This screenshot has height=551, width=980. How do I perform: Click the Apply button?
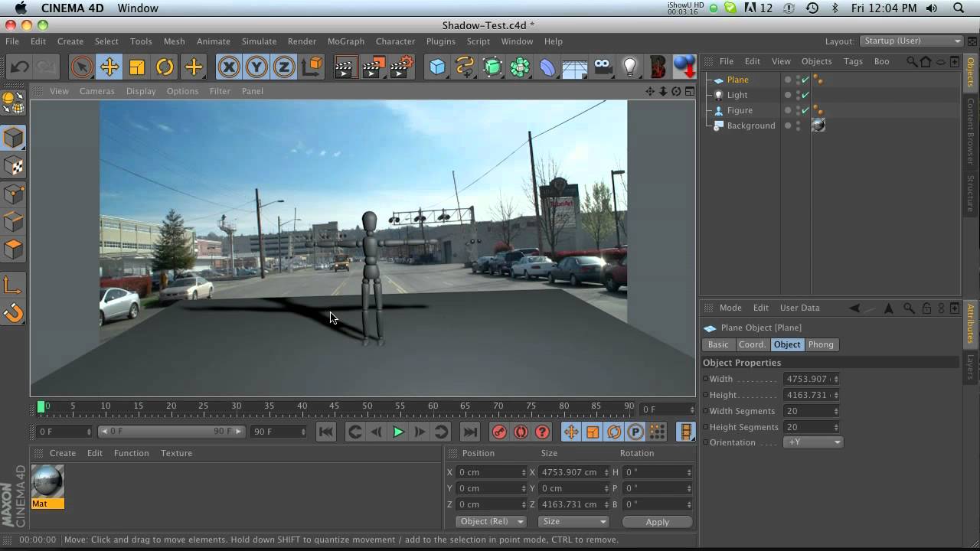pos(657,522)
